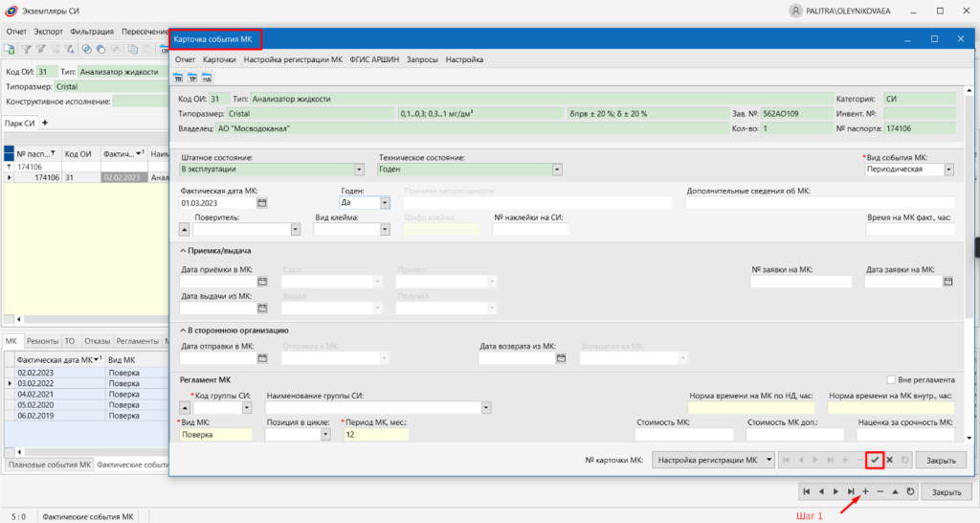980x523 pixels.
Task: Click the up arrow button beside Поверитель
Action: point(185,230)
